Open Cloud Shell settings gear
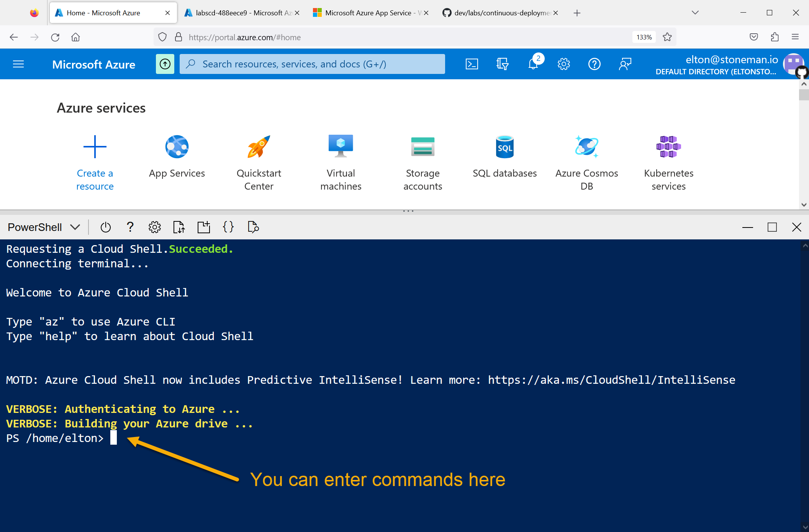Screen dimensions: 809x532 [155, 227]
